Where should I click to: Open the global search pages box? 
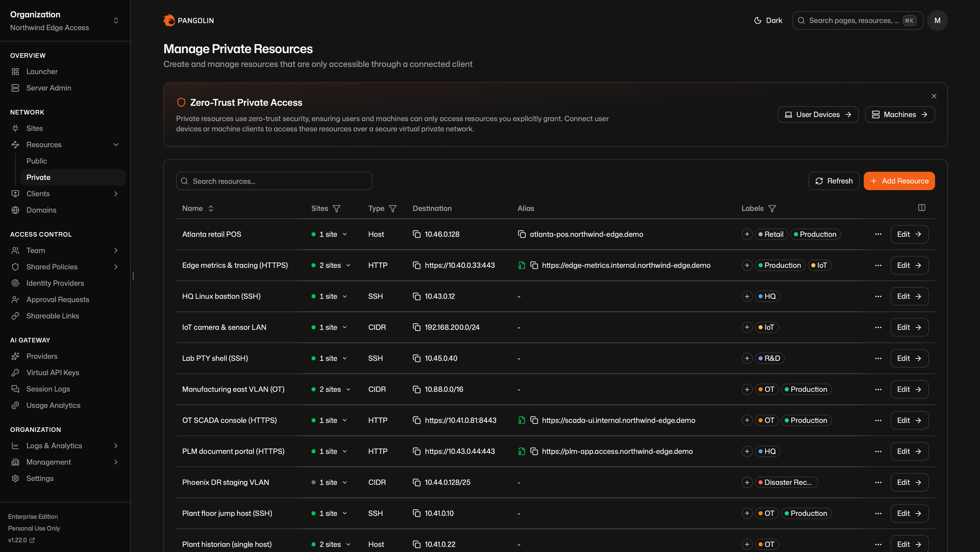coord(857,20)
